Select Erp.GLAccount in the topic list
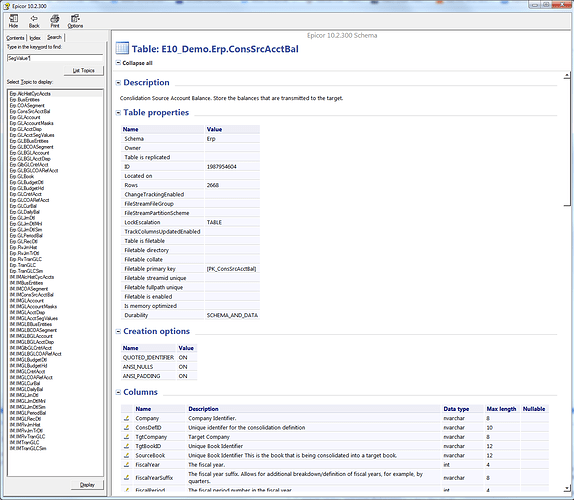Image resolution: width=574 pixels, height=500 pixels. click(25, 117)
